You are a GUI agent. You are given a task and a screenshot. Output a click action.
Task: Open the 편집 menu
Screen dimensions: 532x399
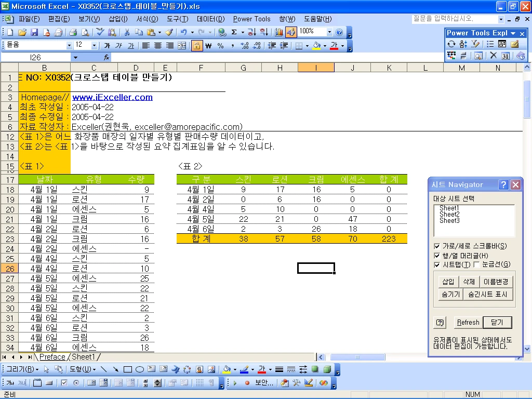coord(59,19)
